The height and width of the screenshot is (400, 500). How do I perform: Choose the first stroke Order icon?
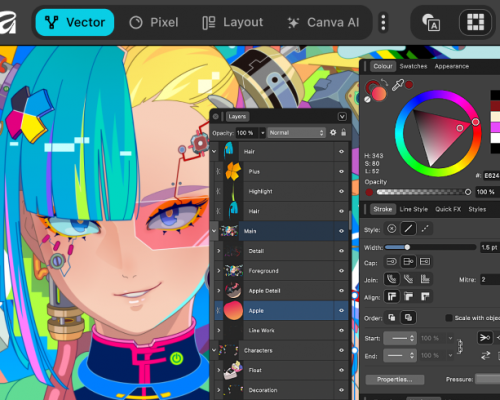(x=392, y=317)
